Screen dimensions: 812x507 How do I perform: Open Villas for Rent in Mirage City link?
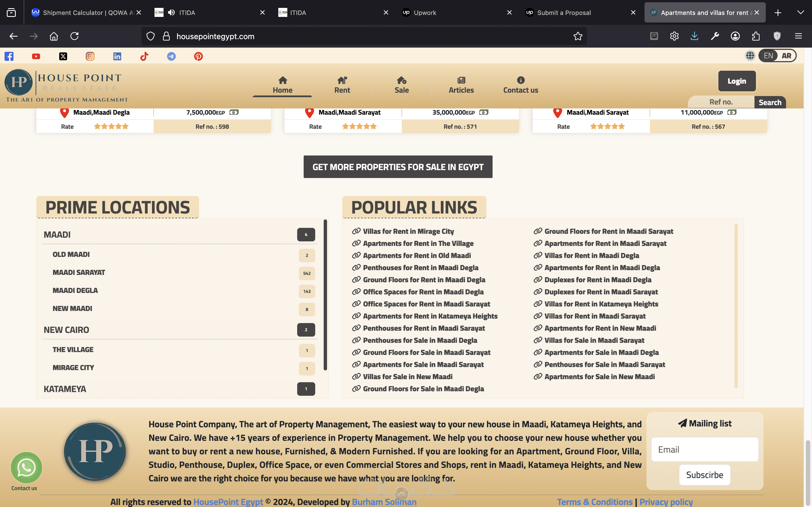408,231
